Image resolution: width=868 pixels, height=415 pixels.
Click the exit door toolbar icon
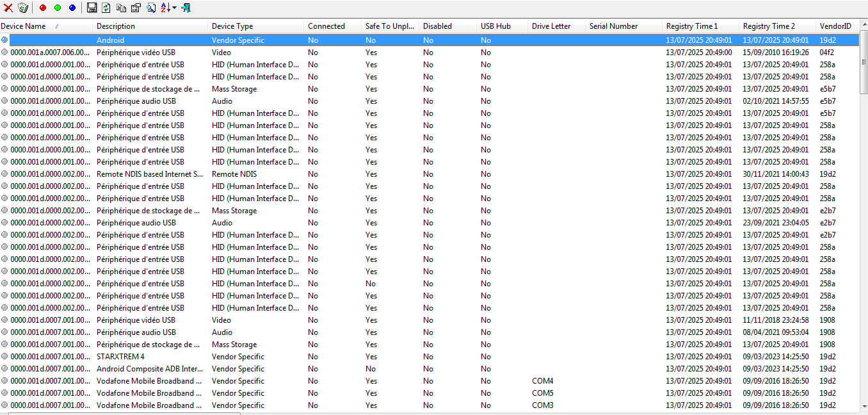tap(186, 8)
